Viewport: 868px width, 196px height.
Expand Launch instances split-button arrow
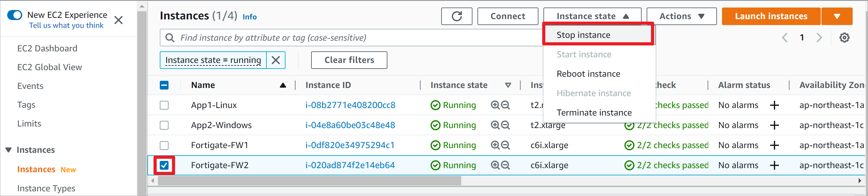tap(837, 16)
